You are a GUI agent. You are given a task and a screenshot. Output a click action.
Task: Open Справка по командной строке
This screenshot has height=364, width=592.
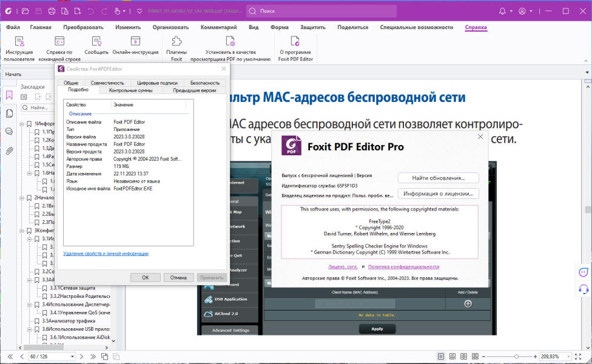click(x=59, y=49)
